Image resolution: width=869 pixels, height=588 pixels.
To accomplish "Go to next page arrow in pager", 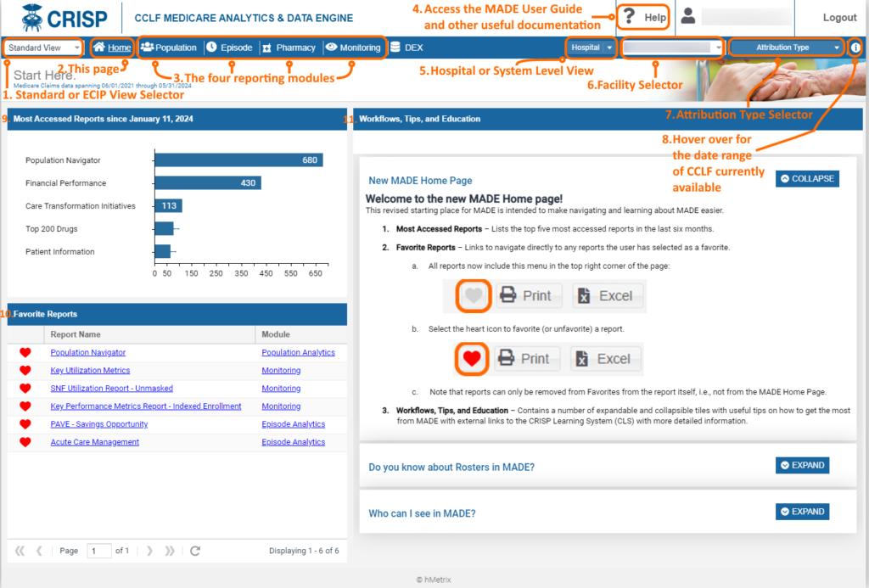I will click(x=150, y=551).
